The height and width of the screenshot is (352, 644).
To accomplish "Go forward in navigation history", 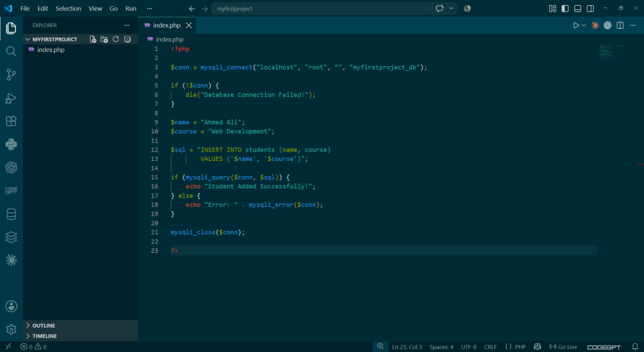I will (x=204, y=9).
